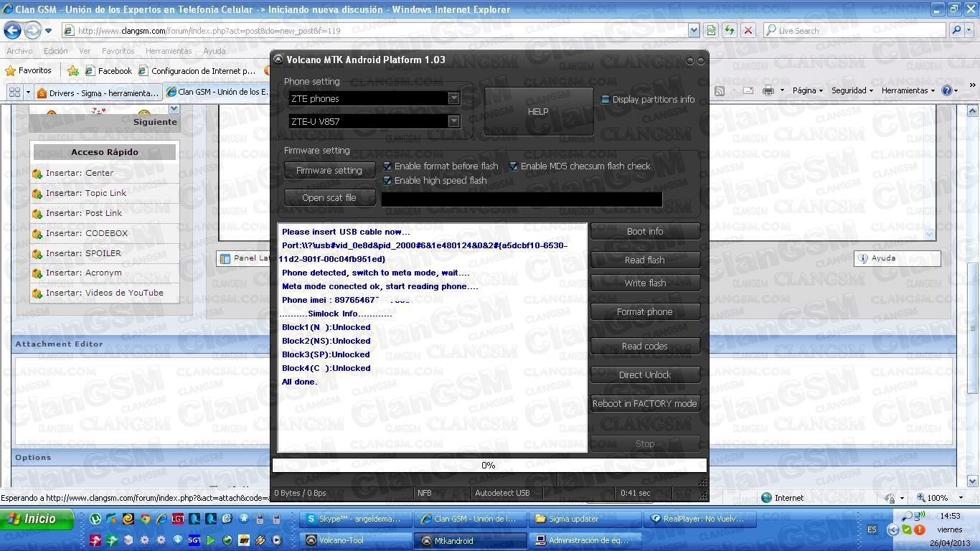Toggle Enable high speed flash checkbox
The image size is (980, 551).
[x=387, y=181]
